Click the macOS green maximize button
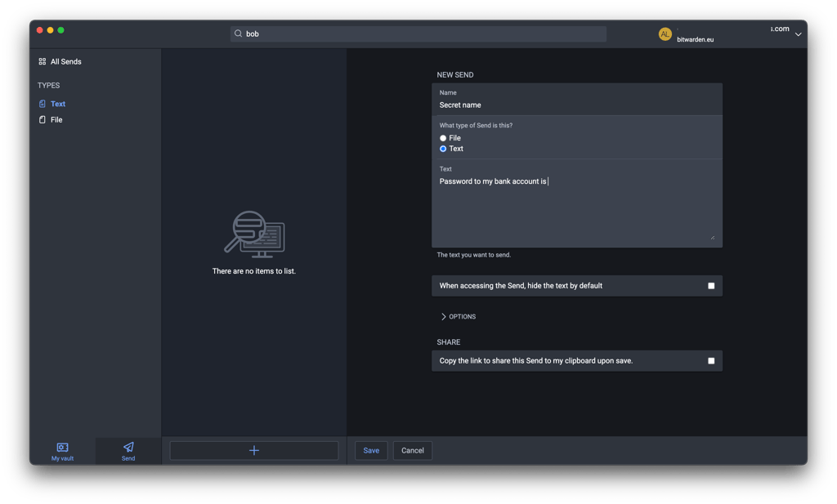 pyautogui.click(x=60, y=30)
